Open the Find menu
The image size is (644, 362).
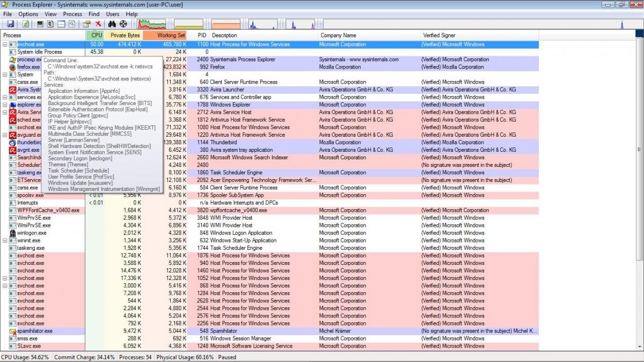(94, 14)
